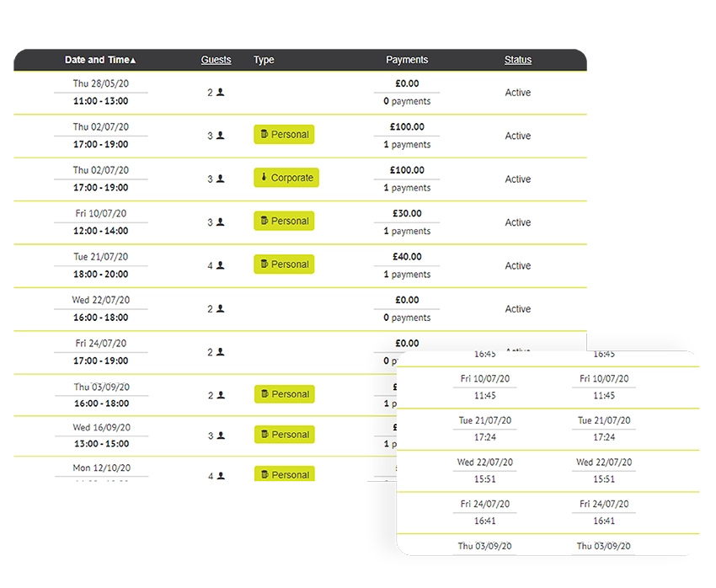Open the £40.00 payment entry
This screenshot has height=588, width=716.
pos(407,257)
